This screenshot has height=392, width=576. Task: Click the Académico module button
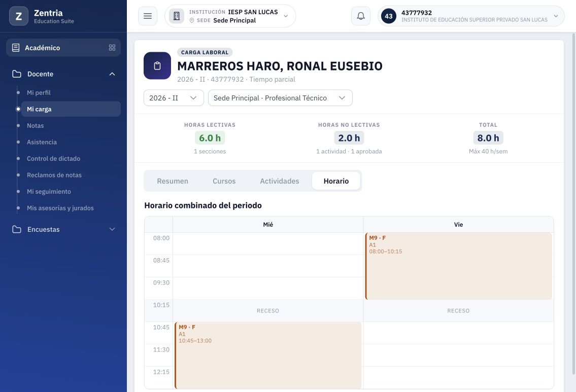pos(63,48)
